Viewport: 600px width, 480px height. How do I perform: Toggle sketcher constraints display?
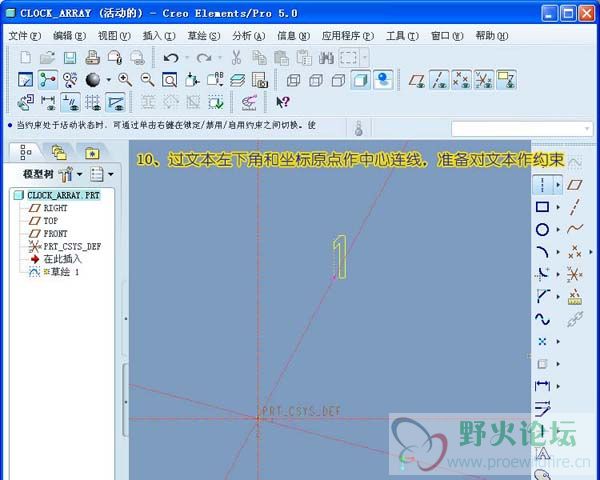(x=70, y=102)
